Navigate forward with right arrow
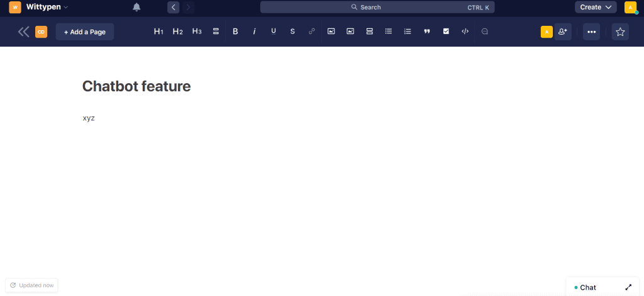This screenshot has width=644, height=296. (x=189, y=8)
